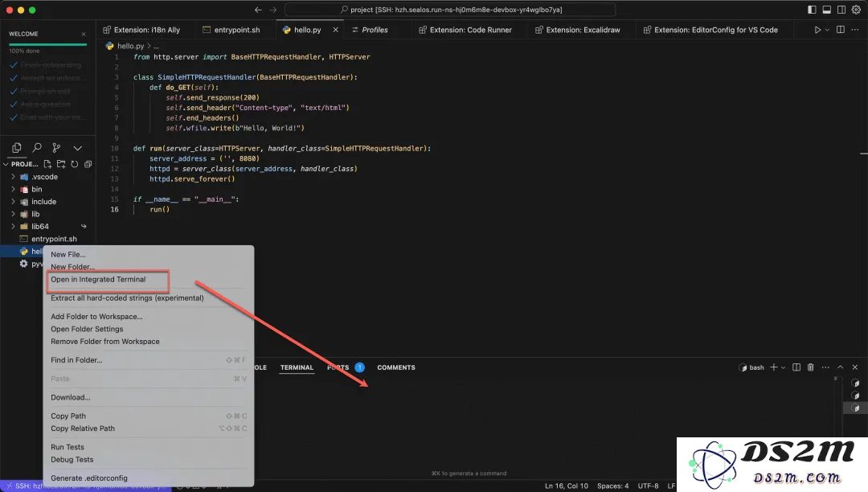
Task: Add a new terminal with plus icon
Action: click(x=774, y=367)
